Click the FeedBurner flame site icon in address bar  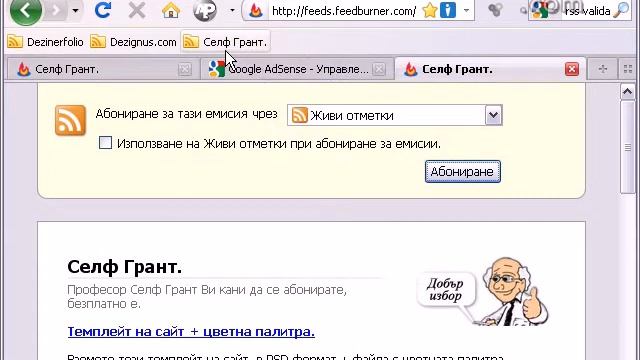tap(256, 11)
